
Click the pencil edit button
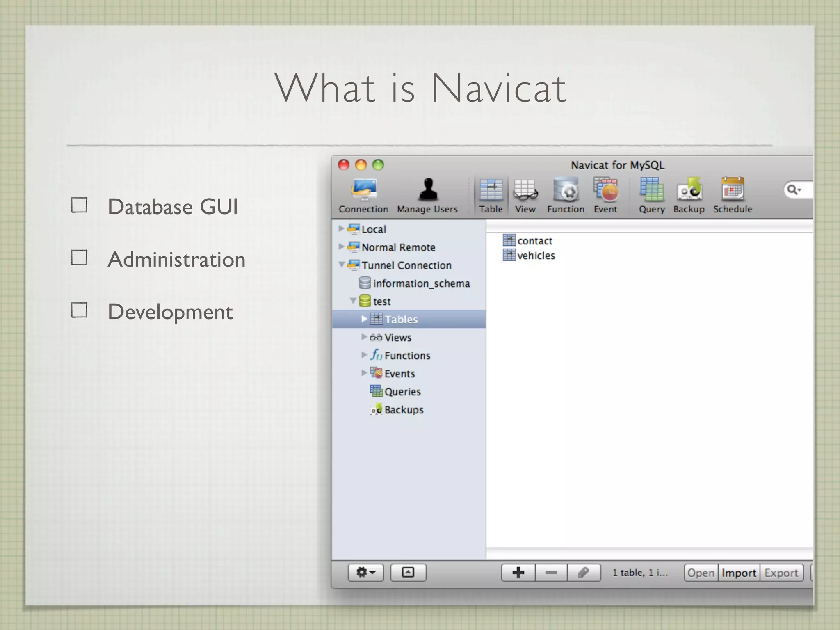pos(584,572)
